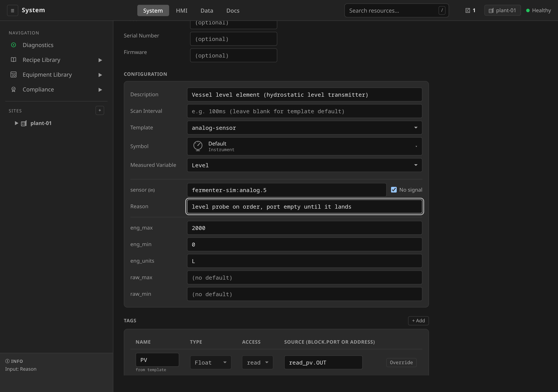The height and width of the screenshot is (392, 558).
Task: Open the Template analog-sensor dropdown
Action: coord(305,128)
